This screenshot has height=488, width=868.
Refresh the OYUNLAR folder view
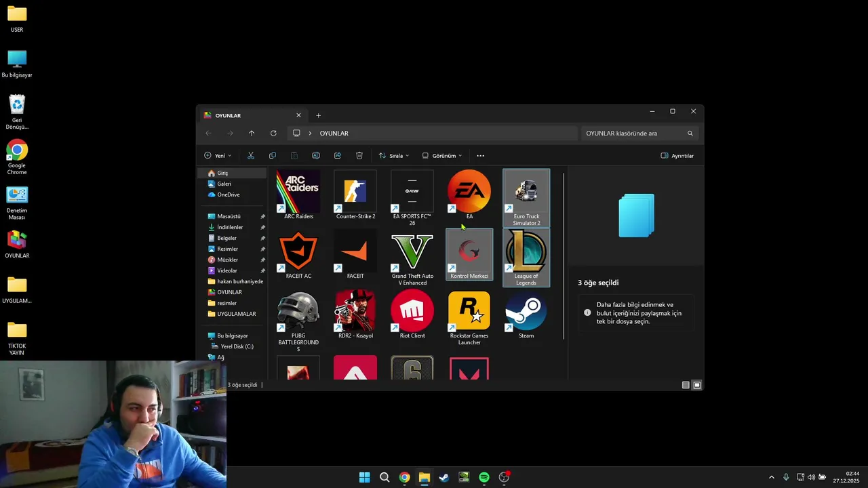(x=273, y=133)
